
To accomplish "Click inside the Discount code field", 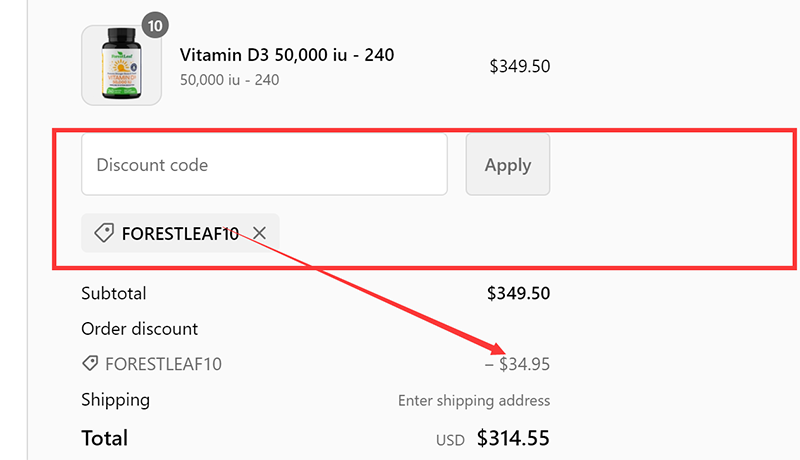I will 264,165.
